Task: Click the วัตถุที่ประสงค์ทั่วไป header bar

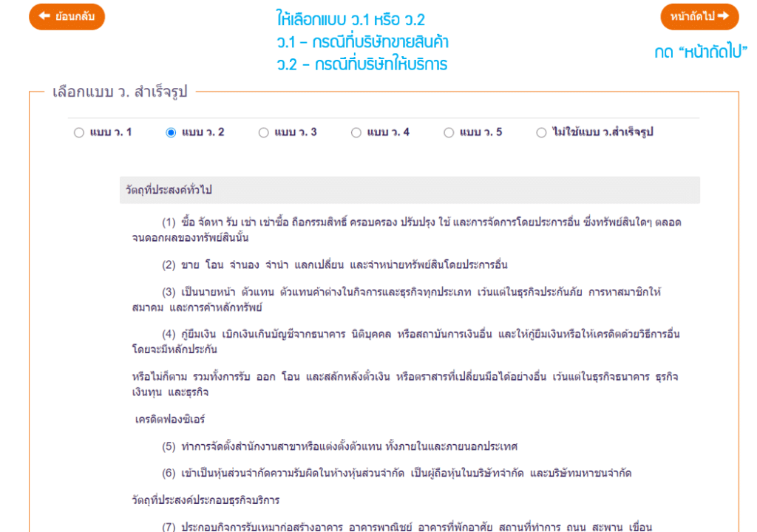Action: click(x=410, y=190)
